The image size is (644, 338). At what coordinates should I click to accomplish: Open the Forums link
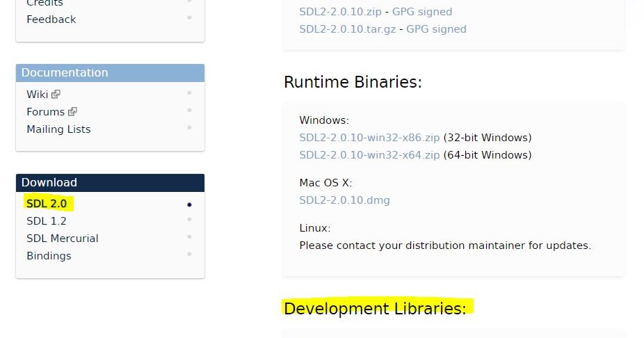(x=46, y=112)
